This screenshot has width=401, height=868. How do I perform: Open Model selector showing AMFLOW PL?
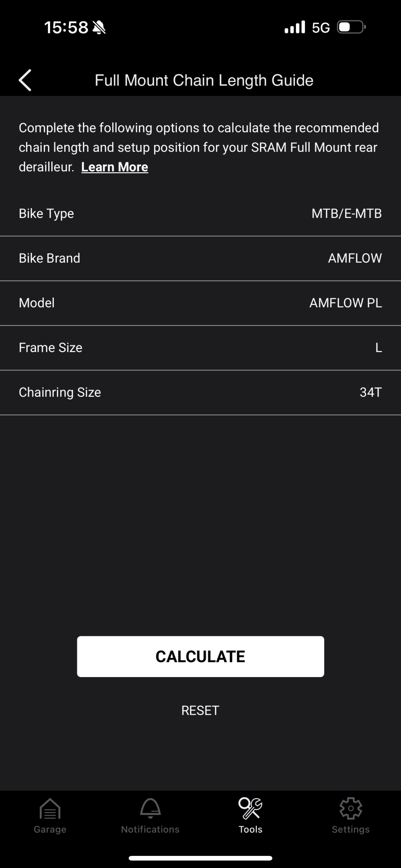click(200, 303)
